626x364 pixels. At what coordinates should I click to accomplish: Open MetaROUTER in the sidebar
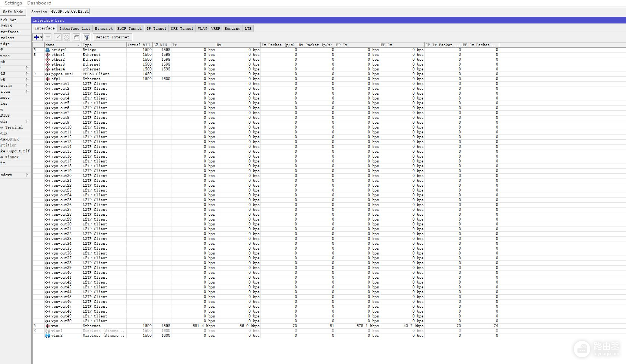pos(9,139)
